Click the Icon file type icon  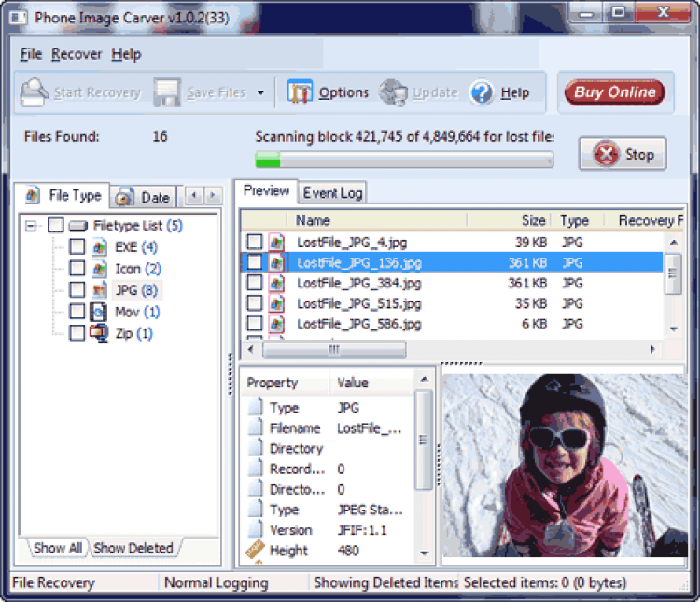100,269
